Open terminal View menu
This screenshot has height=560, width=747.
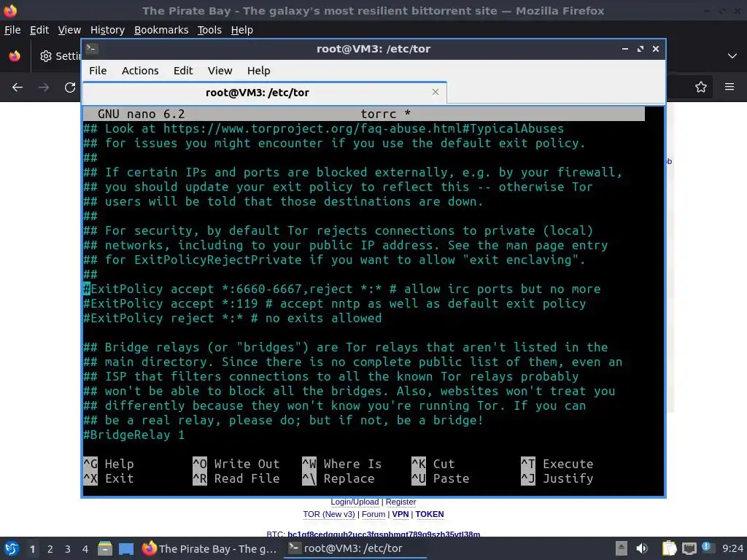point(220,71)
